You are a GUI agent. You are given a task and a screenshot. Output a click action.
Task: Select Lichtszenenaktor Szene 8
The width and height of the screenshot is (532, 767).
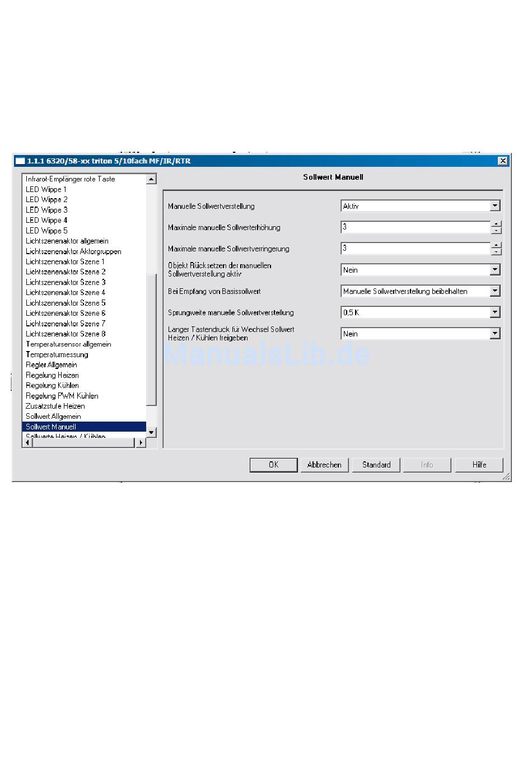tap(66, 334)
